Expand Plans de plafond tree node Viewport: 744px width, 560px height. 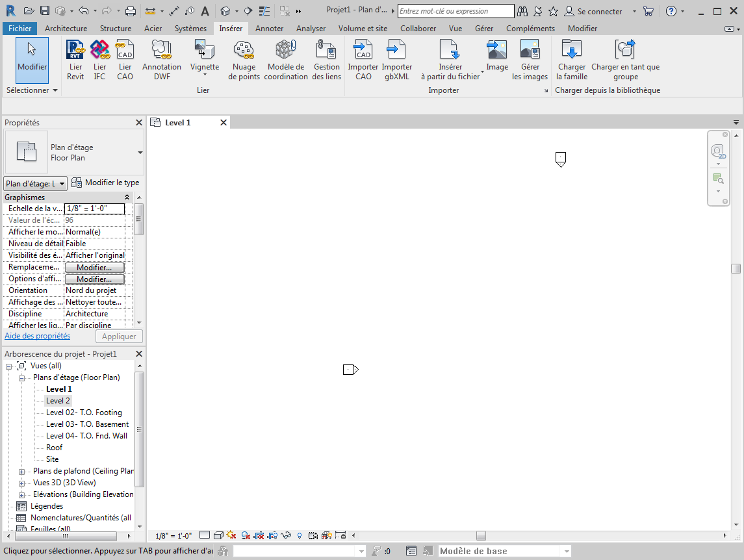(x=22, y=472)
